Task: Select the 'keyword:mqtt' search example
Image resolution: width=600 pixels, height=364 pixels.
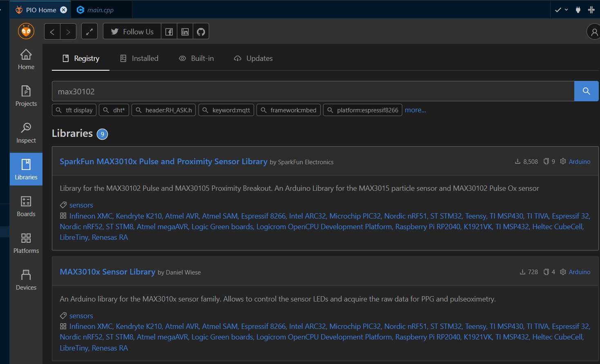Action: tap(226, 110)
